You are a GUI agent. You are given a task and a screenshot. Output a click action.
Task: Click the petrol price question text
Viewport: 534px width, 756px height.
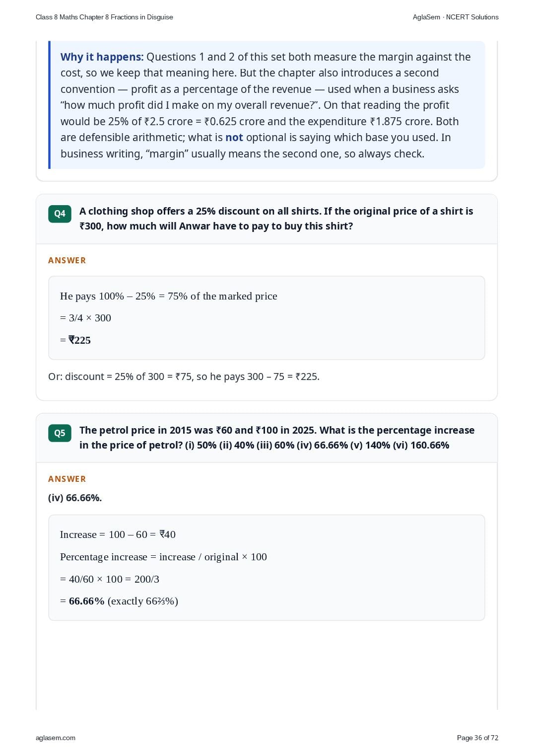click(x=277, y=438)
